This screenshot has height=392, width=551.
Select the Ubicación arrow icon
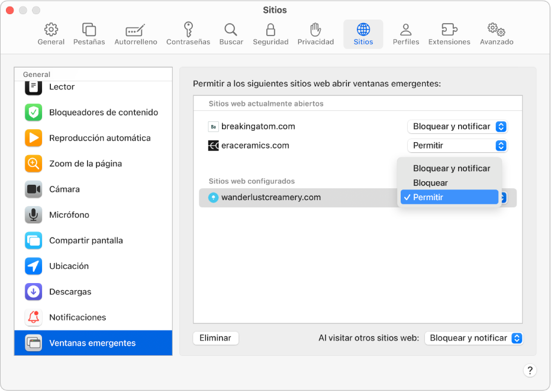(34, 266)
